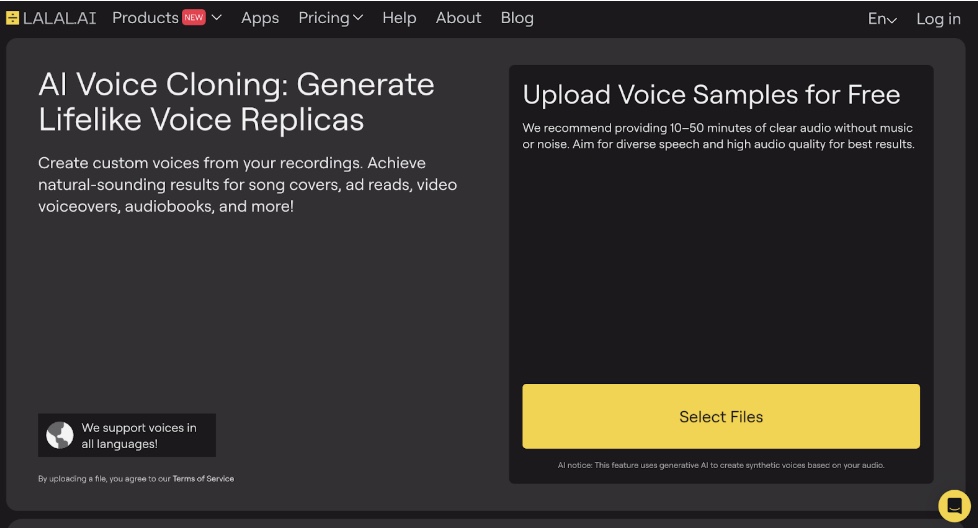The image size is (978, 528).
Task: Go to the Help page
Action: tap(399, 18)
